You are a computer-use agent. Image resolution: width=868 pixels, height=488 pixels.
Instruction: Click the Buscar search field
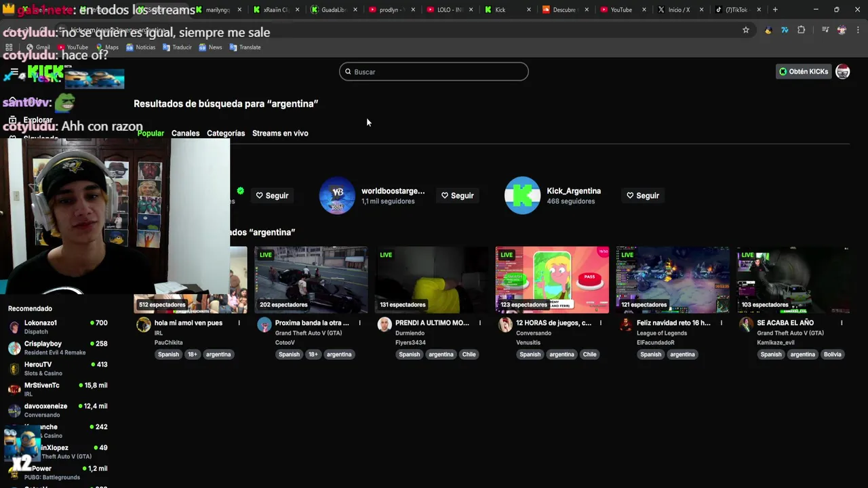(x=434, y=72)
